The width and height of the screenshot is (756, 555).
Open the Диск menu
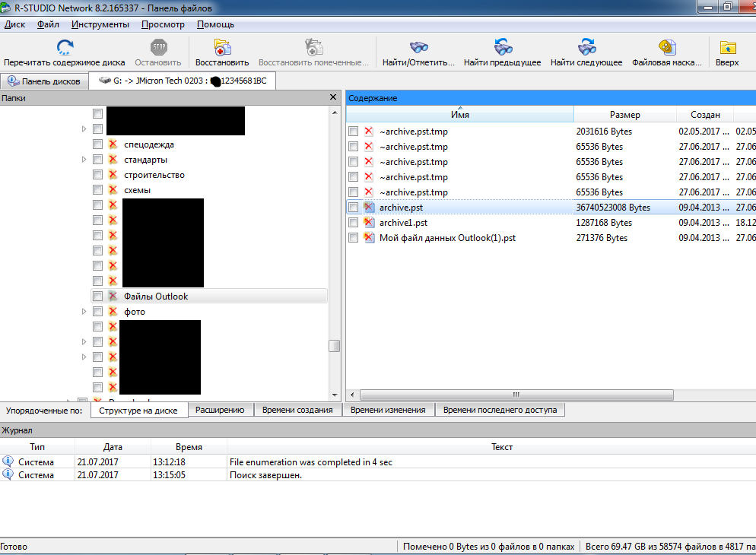14,24
